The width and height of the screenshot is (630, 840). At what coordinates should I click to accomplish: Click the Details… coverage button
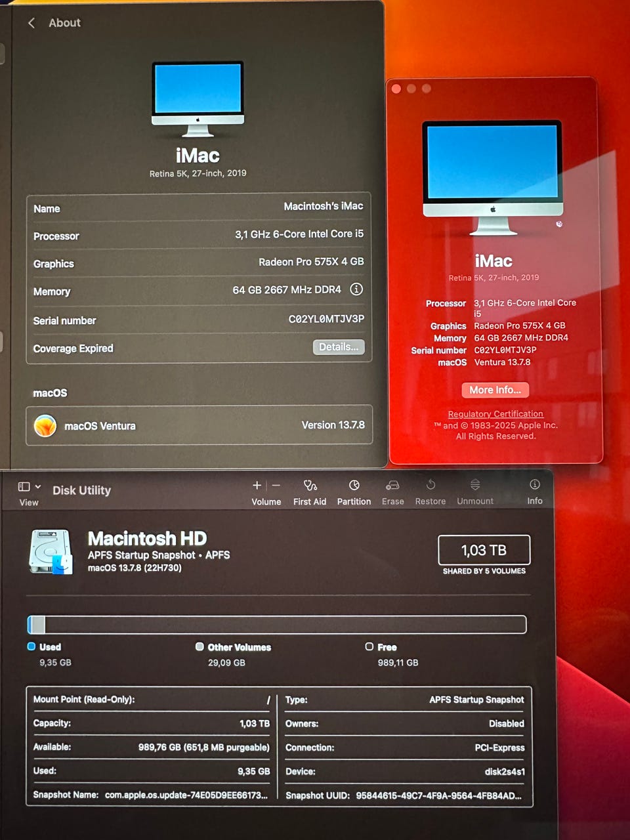click(x=339, y=347)
